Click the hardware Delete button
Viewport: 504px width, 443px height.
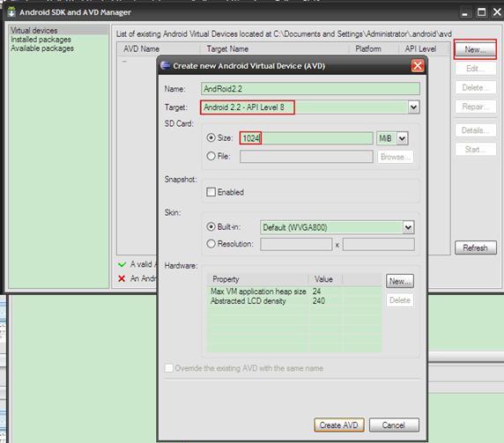click(x=400, y=300)
